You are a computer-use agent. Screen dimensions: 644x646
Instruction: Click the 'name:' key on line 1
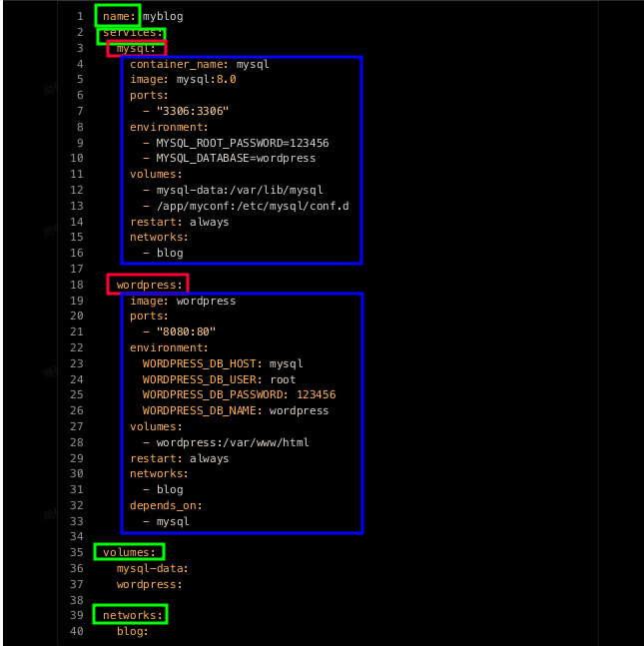[119, 17]
